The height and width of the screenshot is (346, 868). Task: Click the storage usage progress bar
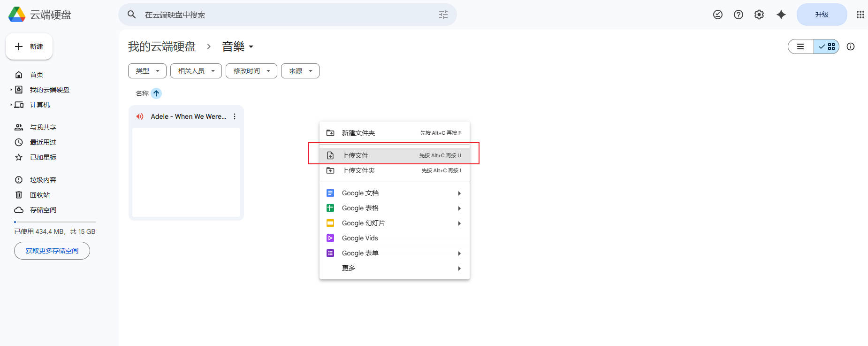coord(55,222)
